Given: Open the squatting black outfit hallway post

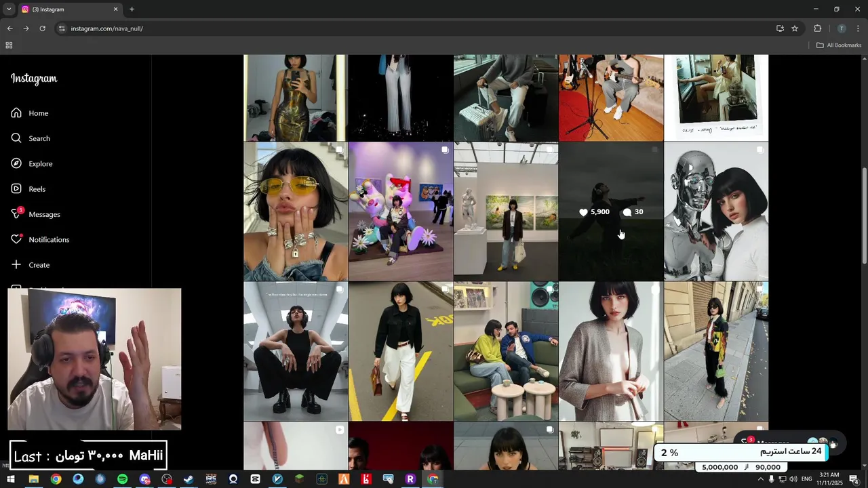Looking at the screenshot, I should [296, 351].
